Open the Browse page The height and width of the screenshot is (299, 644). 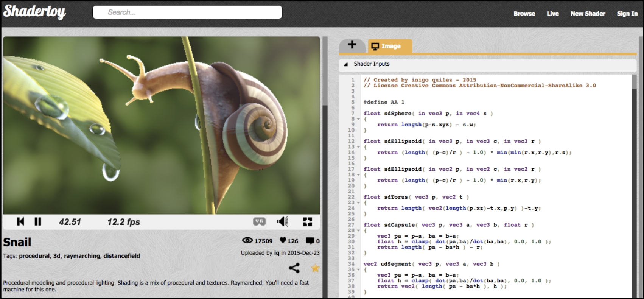click(x=524, y=14)
